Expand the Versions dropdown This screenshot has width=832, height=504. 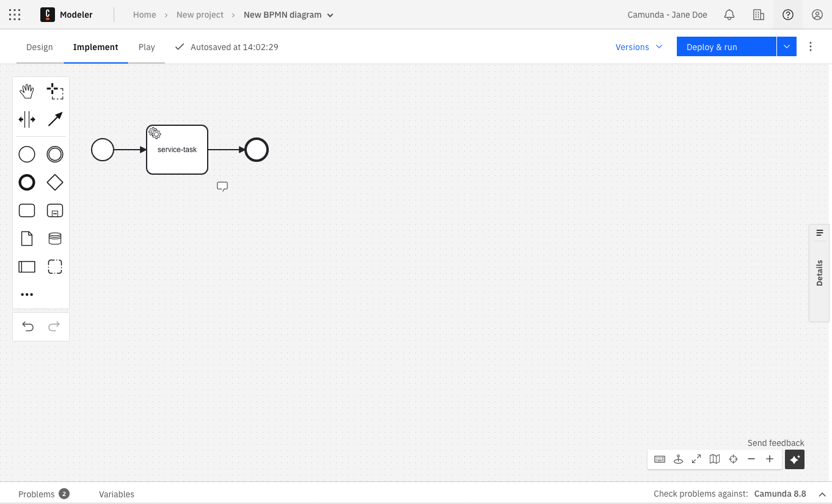[638, 46]
